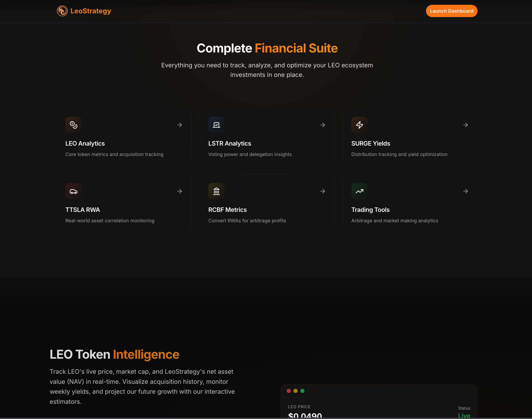Click the RCBF Metrics bank building icon

click(x=216, y=191)
